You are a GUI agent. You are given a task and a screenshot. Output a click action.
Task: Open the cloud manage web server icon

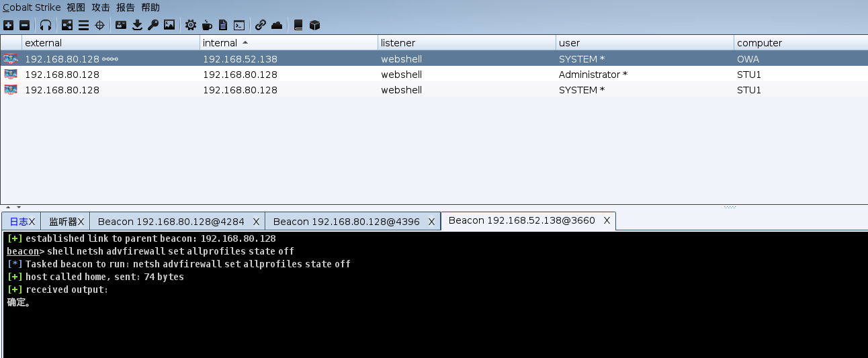pos(277,25)
